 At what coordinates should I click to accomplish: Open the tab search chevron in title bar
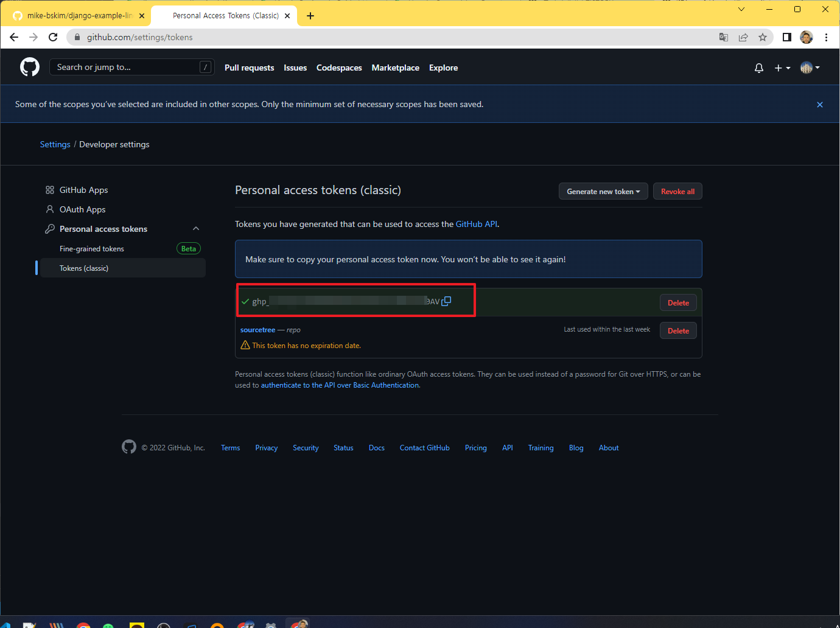click(x=741, y=9)
